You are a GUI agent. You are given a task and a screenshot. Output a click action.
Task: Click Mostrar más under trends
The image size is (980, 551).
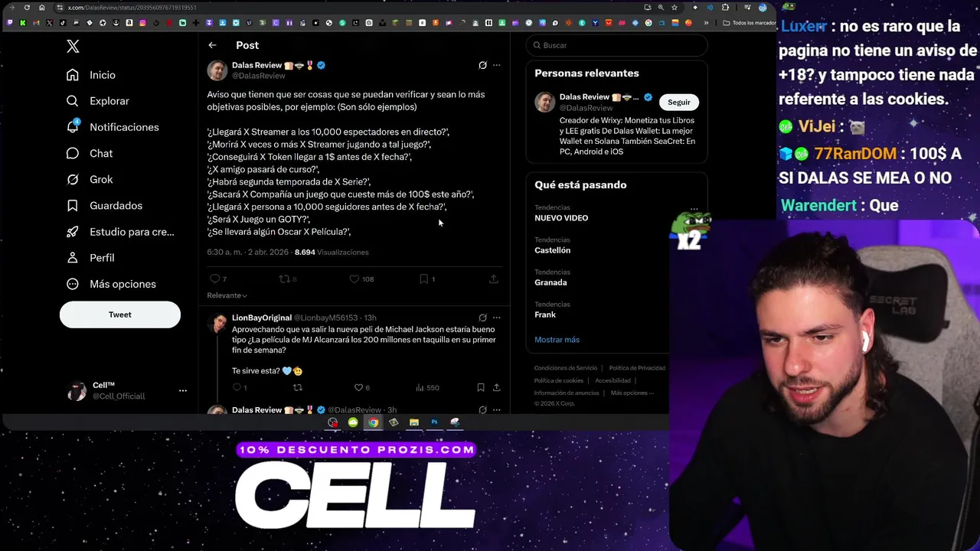[x=557, y=340]
